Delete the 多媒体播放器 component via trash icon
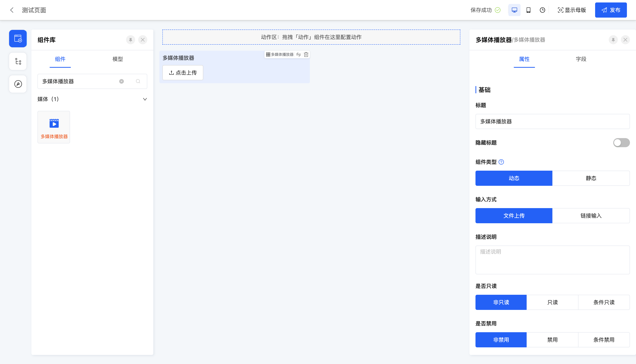This screenshot has width=636, height=364. (x=306, y=54)
